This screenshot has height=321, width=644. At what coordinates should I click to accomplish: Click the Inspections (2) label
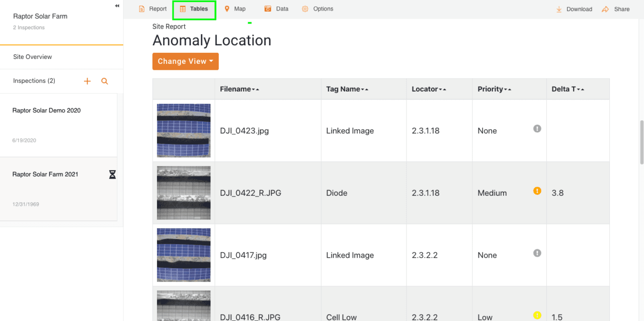34,81
